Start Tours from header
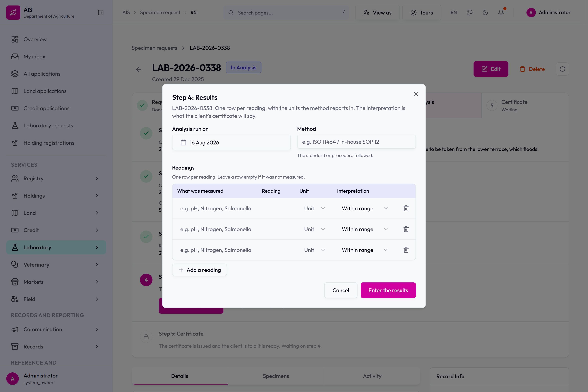 422,13
